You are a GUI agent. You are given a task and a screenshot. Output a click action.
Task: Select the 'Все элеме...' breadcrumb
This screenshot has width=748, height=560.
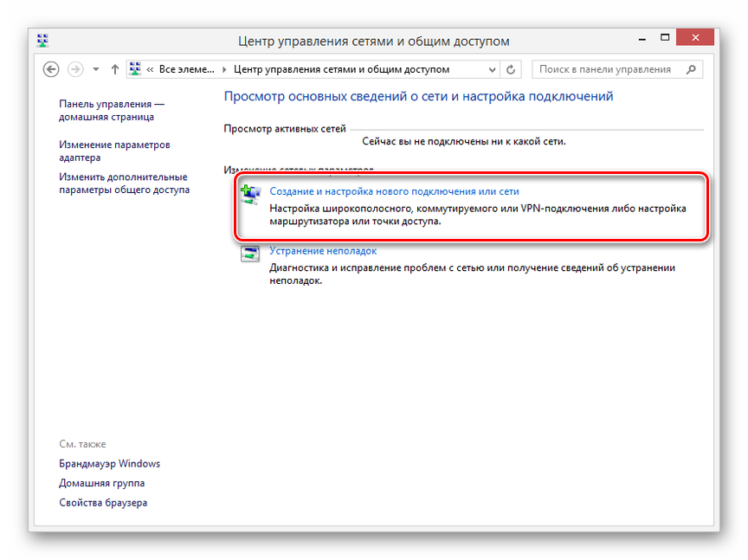coord(186,69)
